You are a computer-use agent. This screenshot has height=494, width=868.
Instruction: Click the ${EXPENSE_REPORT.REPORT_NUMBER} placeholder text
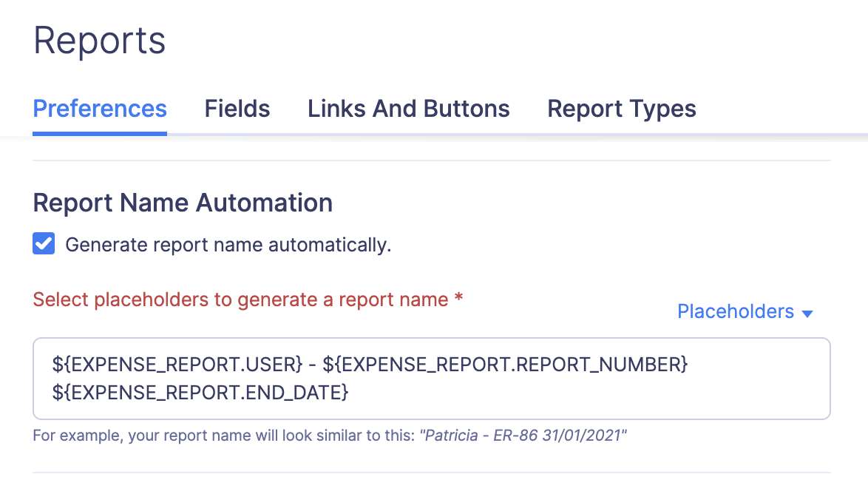point(505,364)
